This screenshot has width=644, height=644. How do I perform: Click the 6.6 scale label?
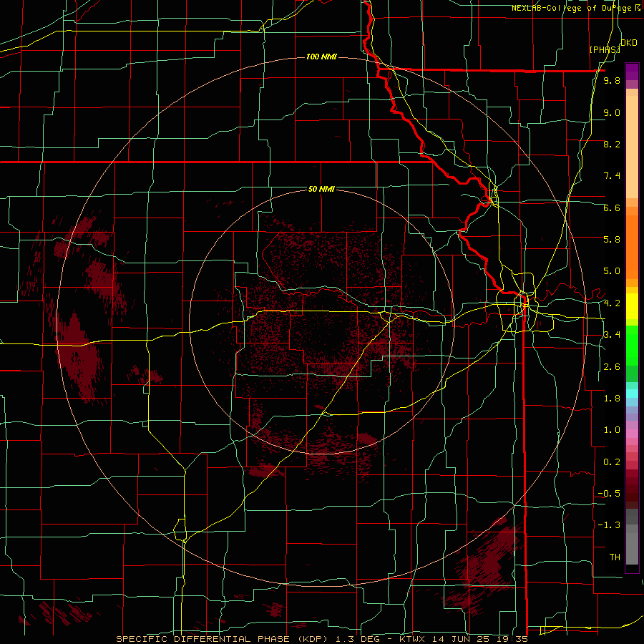click(x=612, y=208)
